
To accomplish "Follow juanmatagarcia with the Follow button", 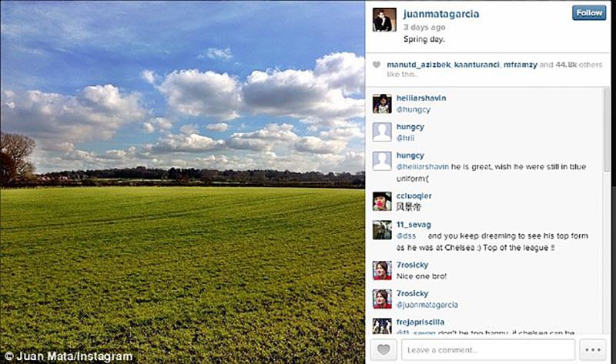I will click(x=589, y=13).
